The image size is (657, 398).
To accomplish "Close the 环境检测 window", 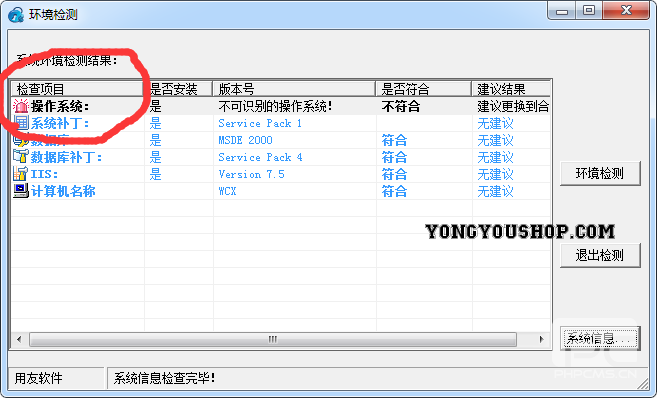I will [x=626, y=10].
